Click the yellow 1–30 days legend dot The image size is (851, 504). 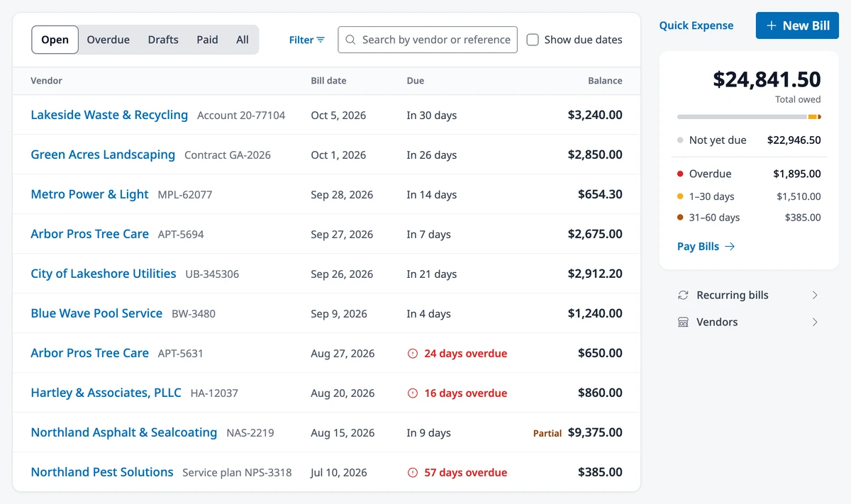coord(680,196)
